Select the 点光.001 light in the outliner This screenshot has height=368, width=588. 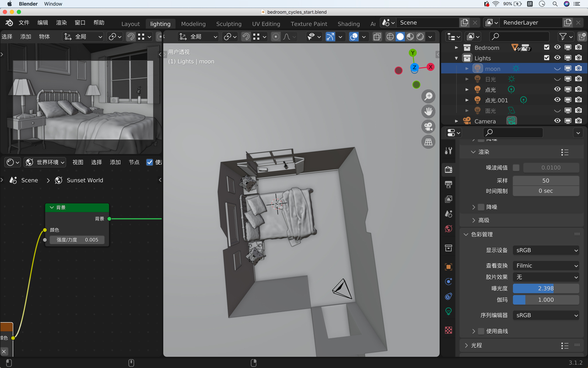click(497, 100)
